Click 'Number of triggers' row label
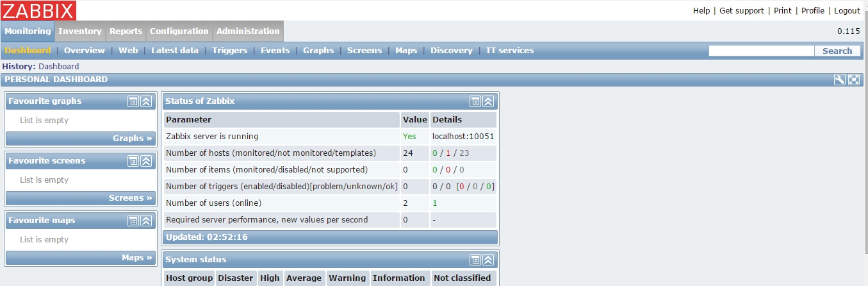This screenshot has height=286, width=868. tap(282, 186)
